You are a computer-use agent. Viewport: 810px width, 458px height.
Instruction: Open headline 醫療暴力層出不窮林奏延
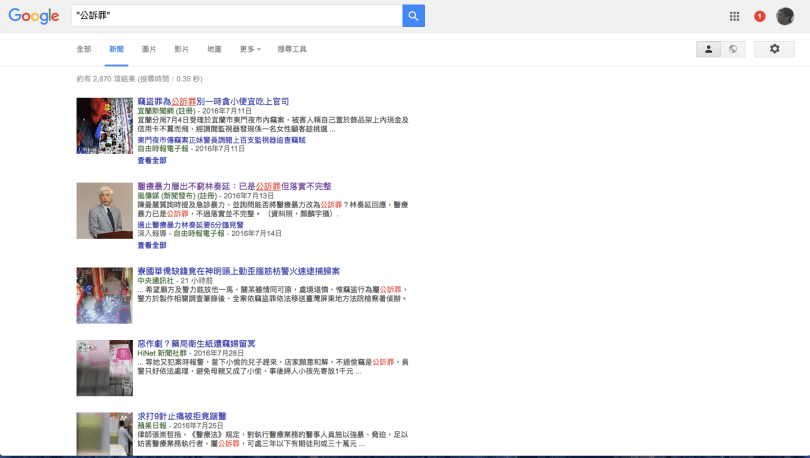234,186
